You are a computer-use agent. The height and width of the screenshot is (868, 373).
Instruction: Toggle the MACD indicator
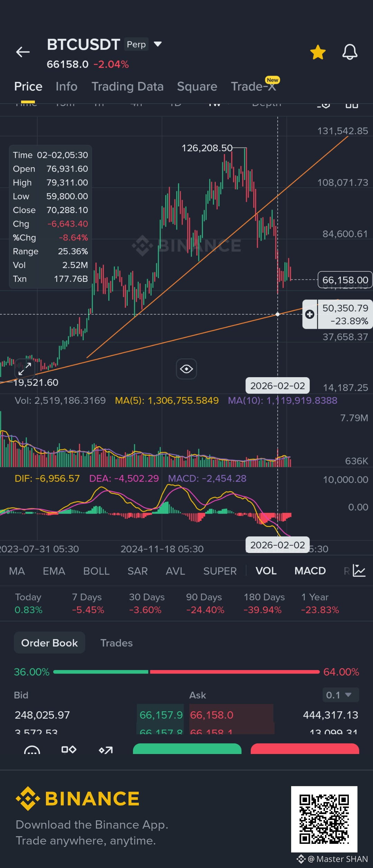pyautogui.click(x=310, y=571)
